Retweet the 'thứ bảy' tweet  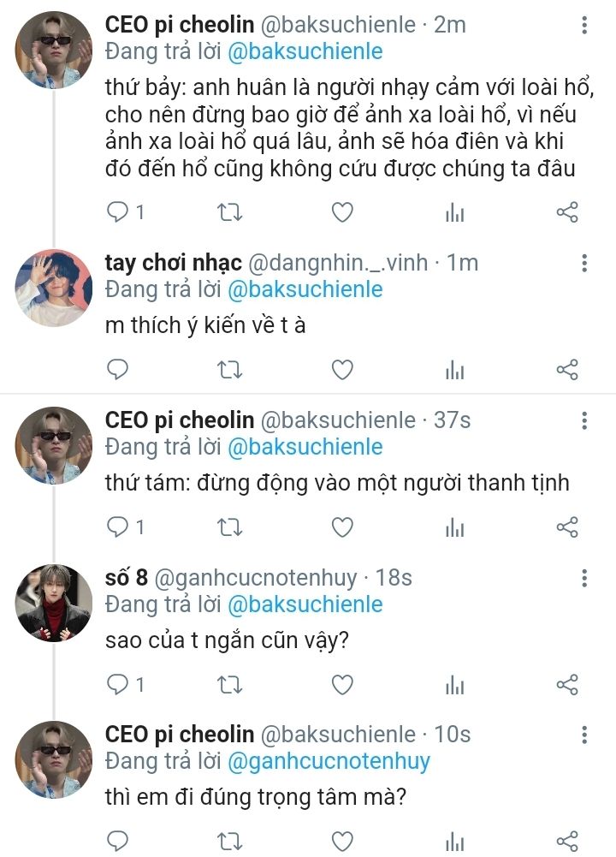coord(231,211)
